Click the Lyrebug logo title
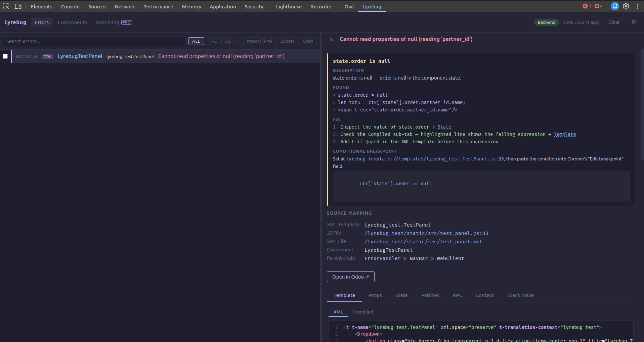 coord(15,22)
